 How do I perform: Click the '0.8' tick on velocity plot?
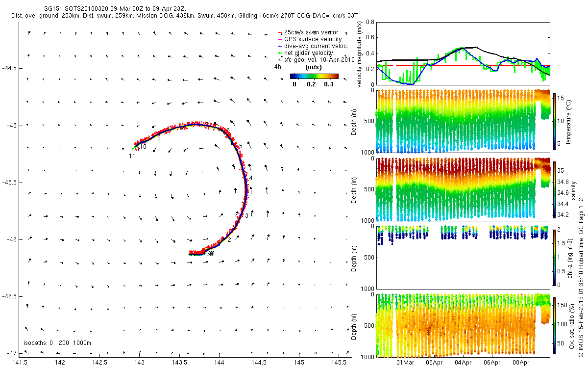370,22
